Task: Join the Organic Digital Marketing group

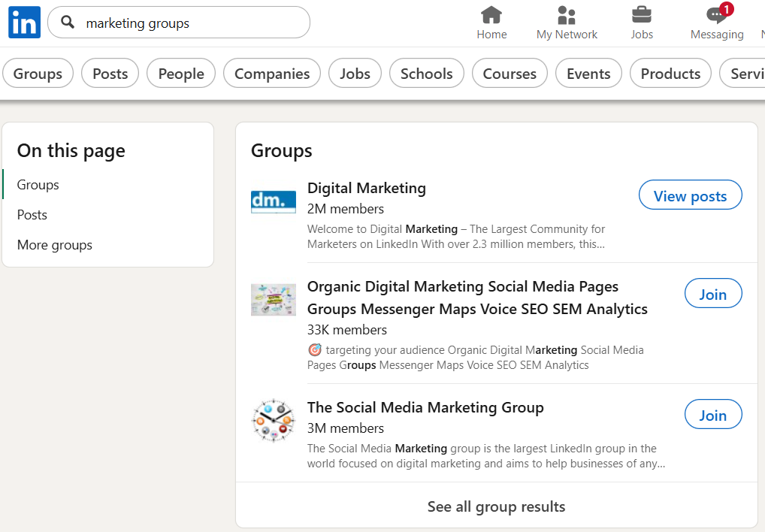Action: [713, 294]
